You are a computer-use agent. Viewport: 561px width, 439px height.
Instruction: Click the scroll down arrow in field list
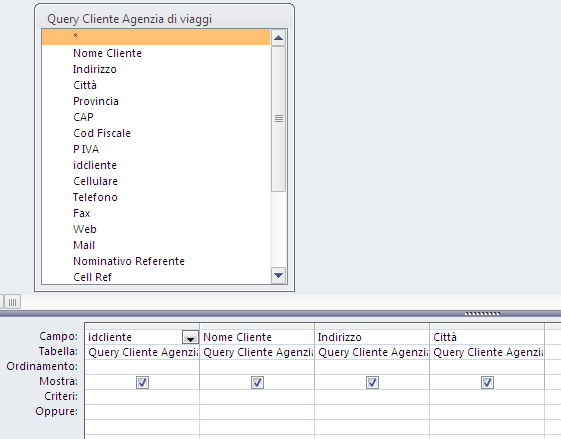278,275
